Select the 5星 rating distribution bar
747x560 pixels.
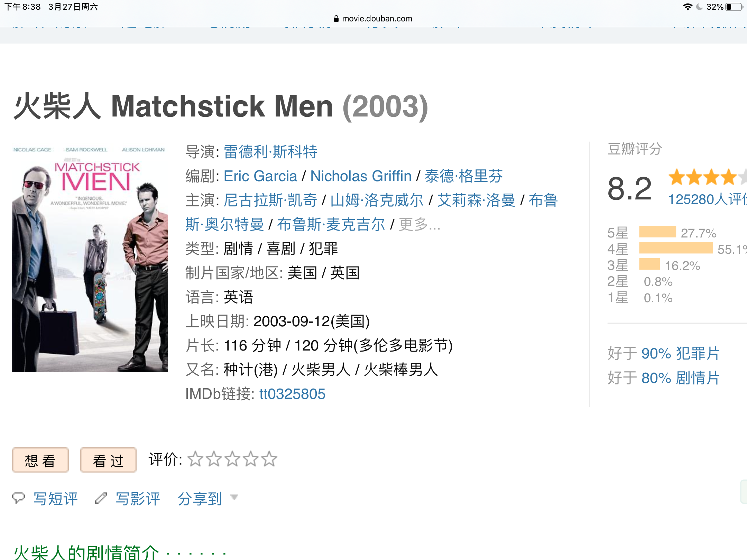657,232
